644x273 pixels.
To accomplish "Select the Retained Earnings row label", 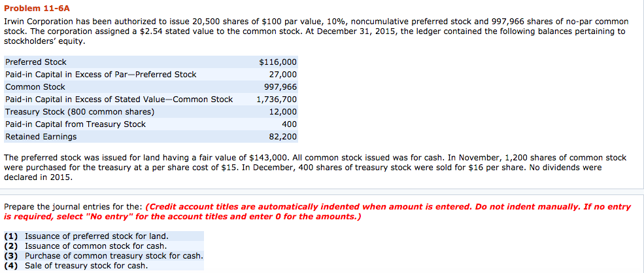I will 41,136.
